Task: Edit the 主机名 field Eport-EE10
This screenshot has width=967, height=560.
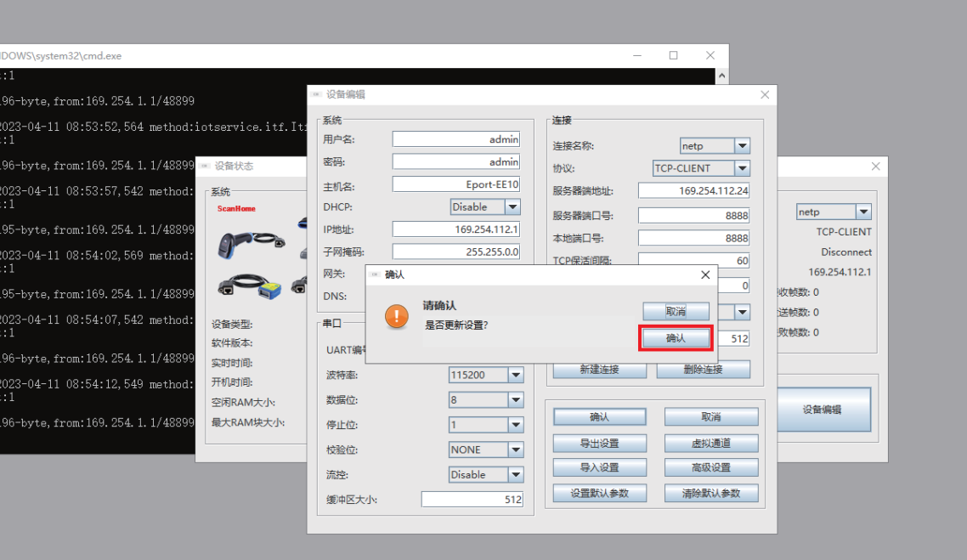Action: (x=455, y=184)
